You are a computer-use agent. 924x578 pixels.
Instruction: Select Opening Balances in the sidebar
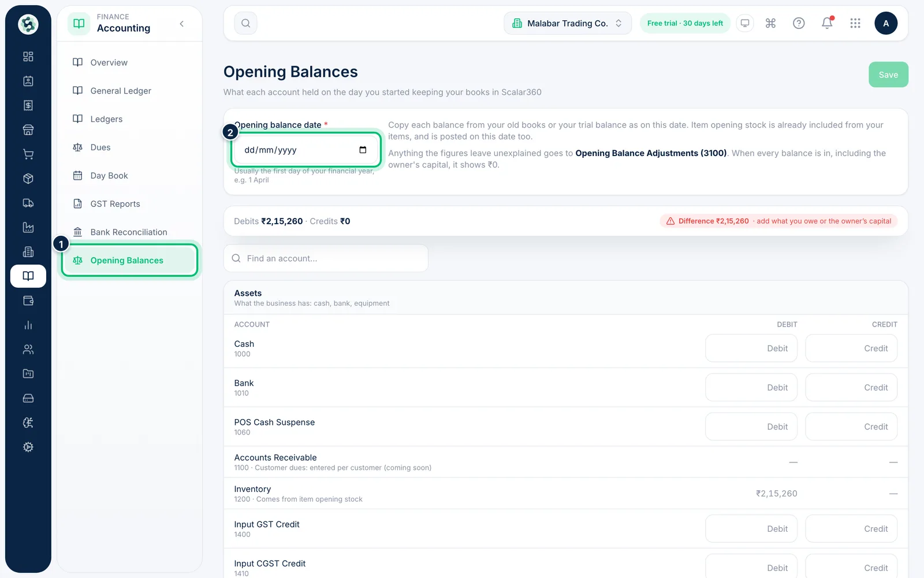[129, 261]
